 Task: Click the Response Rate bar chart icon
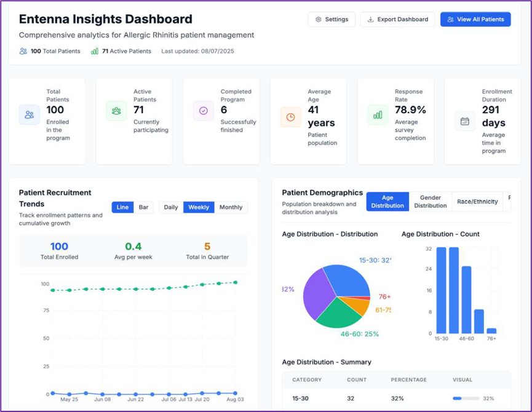click(378, 114)
